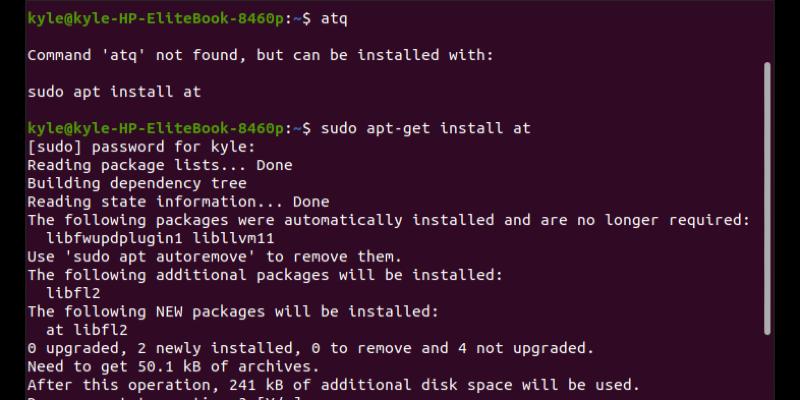Click the '0 upgraded, 2 newly installed' summary line
The image size is (800, 400).
pos(311,348)
